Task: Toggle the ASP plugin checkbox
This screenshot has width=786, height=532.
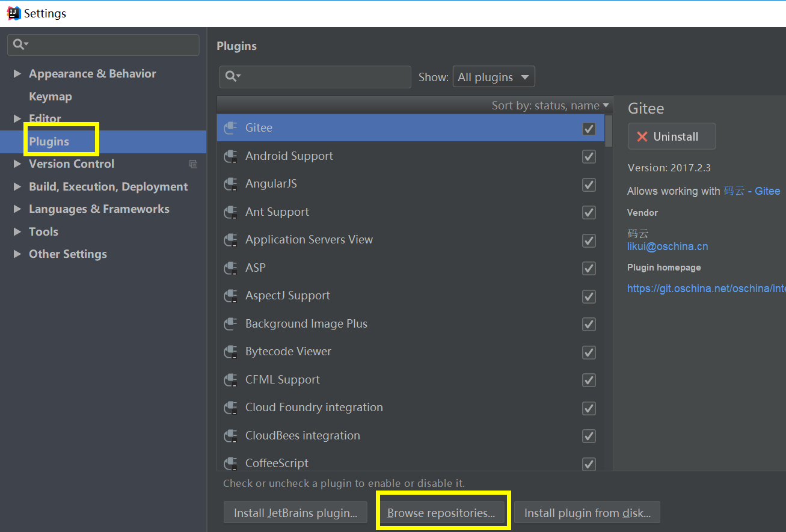Action: (x=589, y=268)
